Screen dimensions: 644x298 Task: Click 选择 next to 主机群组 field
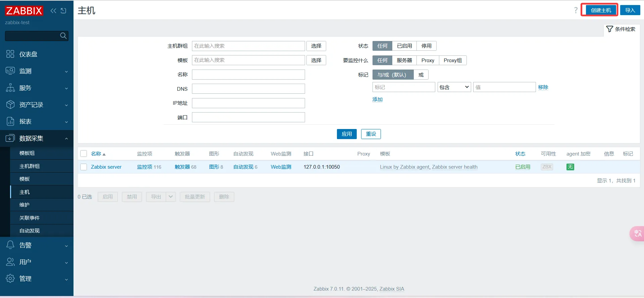[316, 46]
